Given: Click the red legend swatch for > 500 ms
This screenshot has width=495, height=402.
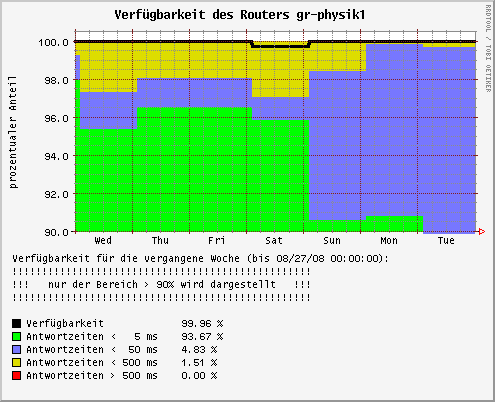Looking at the screenshot, I should pyautogui.click(x=17, y=375).
